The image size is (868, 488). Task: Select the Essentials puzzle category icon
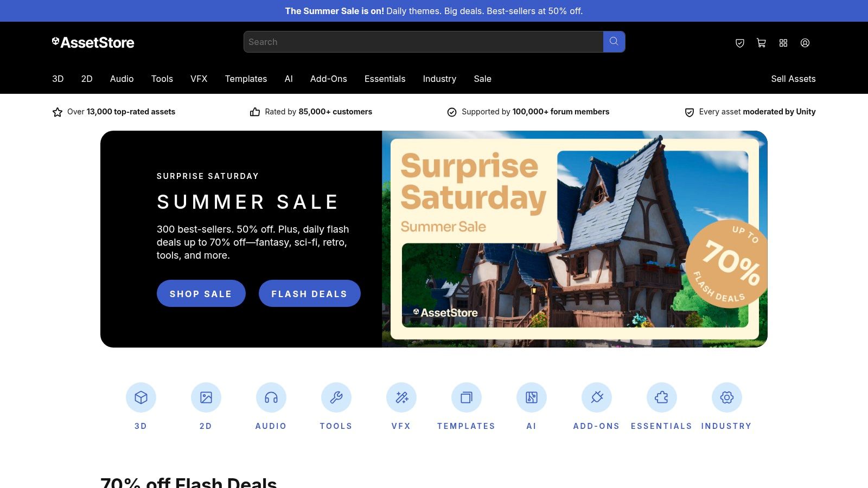click(x=662, y=397)
